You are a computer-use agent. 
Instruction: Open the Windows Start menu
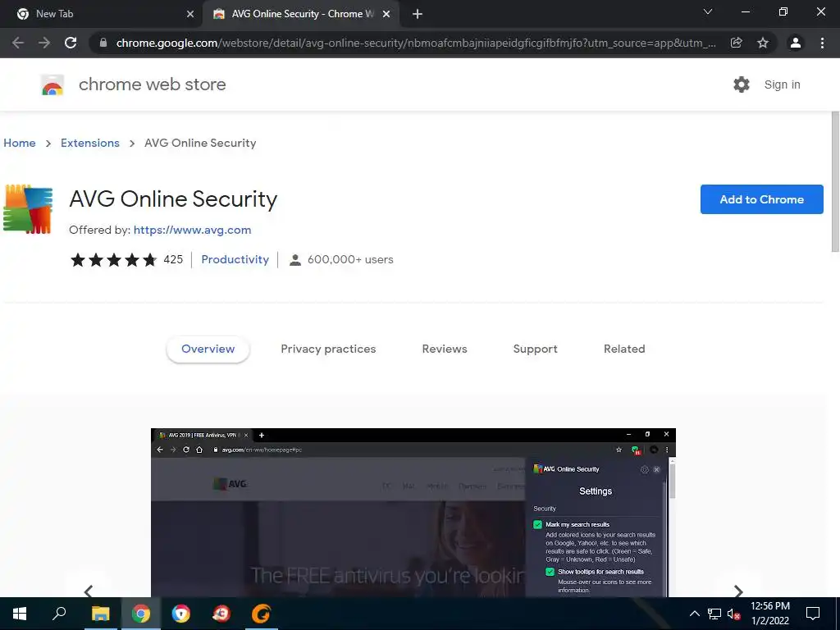coord(20,614)
